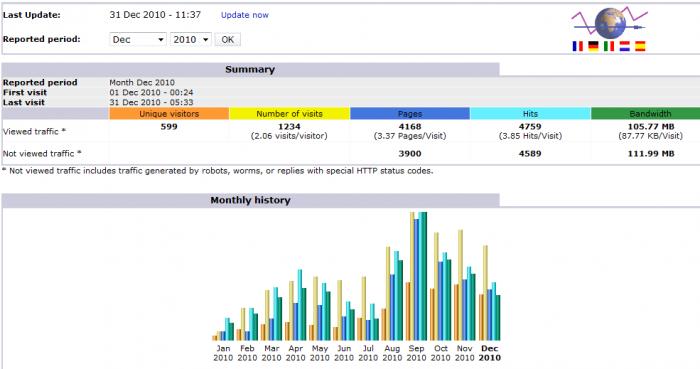This screenshot has width=700, height=369.
Task: Click the Dutch flag language icon
Action: [x=624, y=46]
